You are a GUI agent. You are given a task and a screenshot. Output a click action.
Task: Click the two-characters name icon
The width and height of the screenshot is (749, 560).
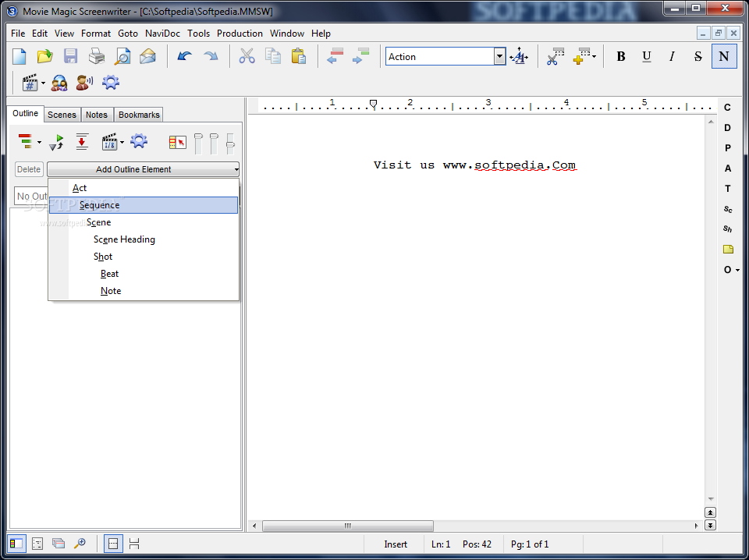coord(59,83)
